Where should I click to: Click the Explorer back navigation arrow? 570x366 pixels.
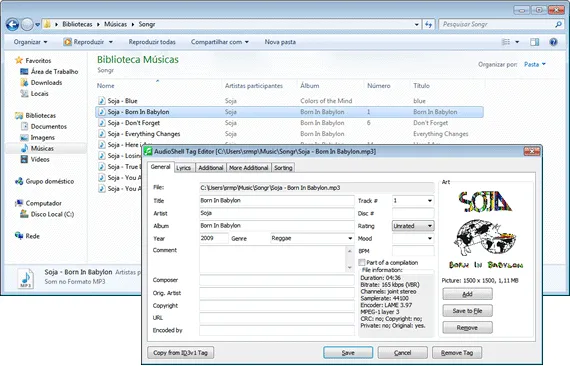point(12,24)
